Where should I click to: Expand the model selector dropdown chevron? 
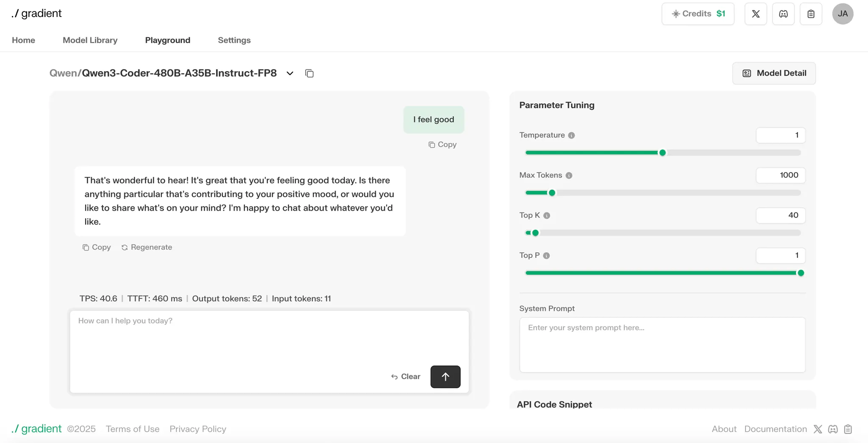click(x=290, y=73)
